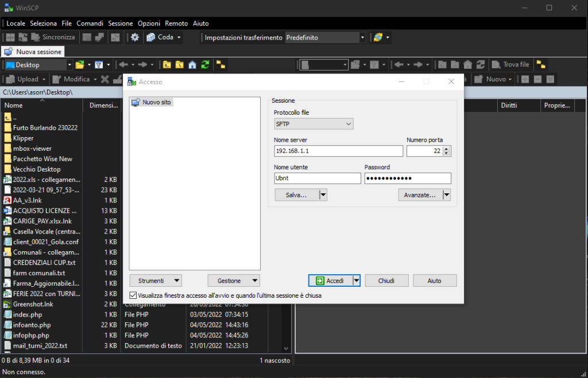The image size is (588, 378).
Task: Switch to the Nuova sessione tab
Action: pyautogui.click(x=33, y=52)
